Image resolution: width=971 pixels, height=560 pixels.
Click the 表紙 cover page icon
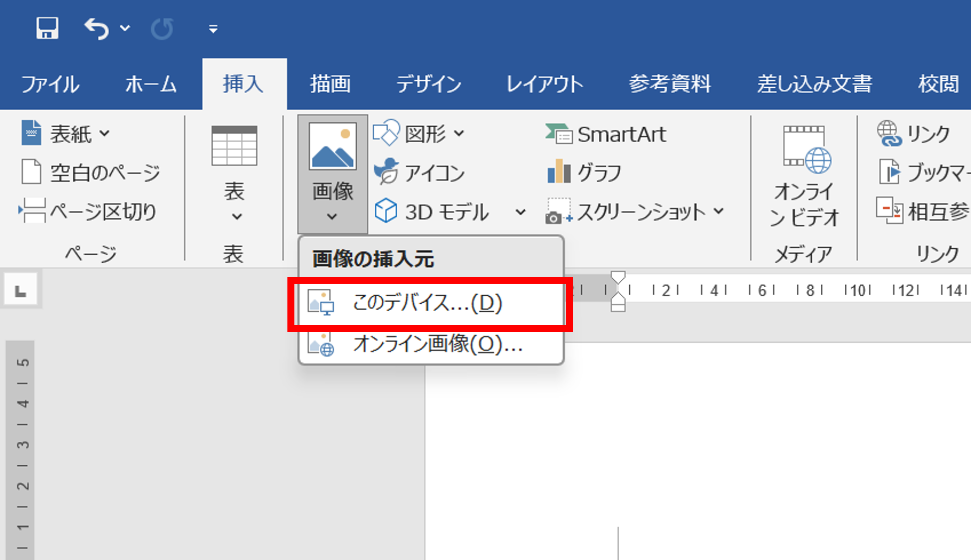[x=31, y=133]
